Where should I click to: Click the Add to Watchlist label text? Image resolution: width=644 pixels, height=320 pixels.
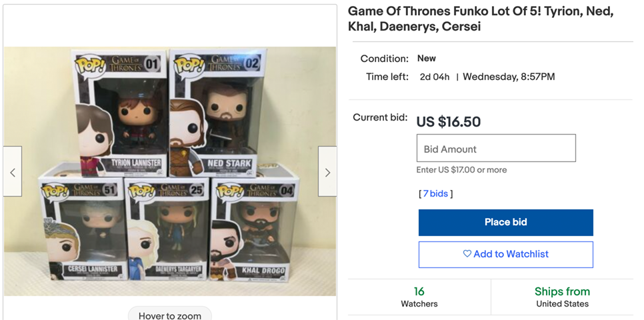pyautogui.click(x=511, y=254)
